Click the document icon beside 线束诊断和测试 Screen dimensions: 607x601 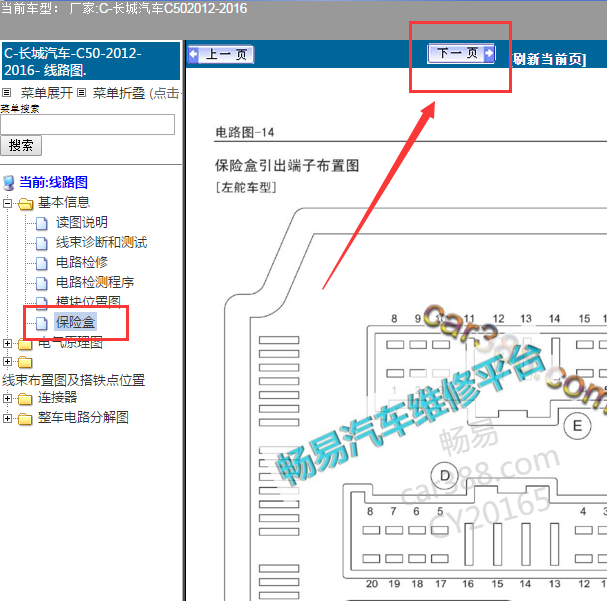(42, 243)
